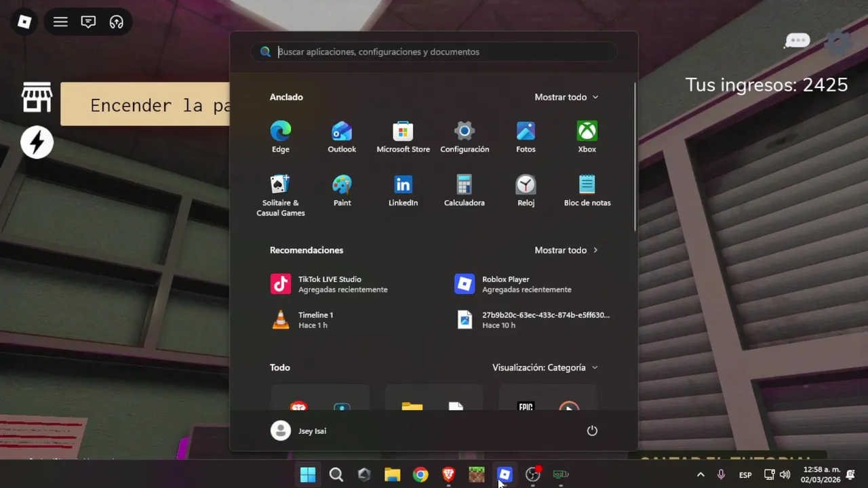The width and height of the screenshot is (868, 488).
Task: Switch to Chrome in taskbar
Action: (420, 474)
